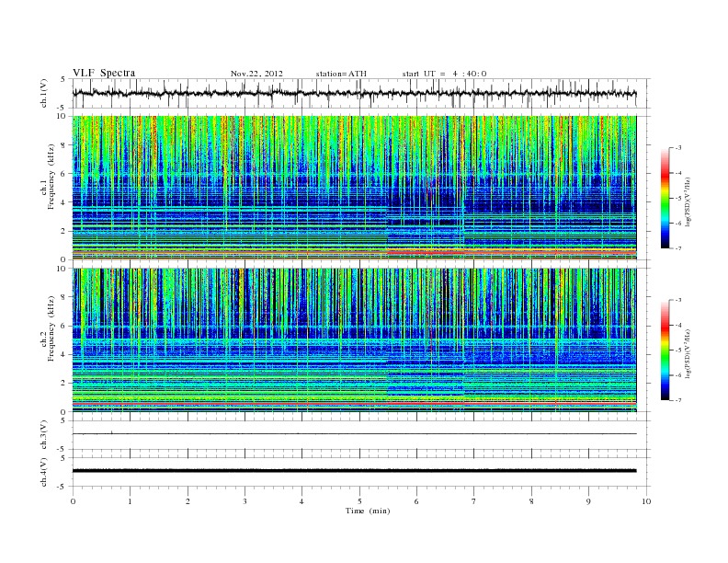Viewport: 728px width, 563px height.
Task: Click time axis tick label "6"
Action: tap(416, 501)
